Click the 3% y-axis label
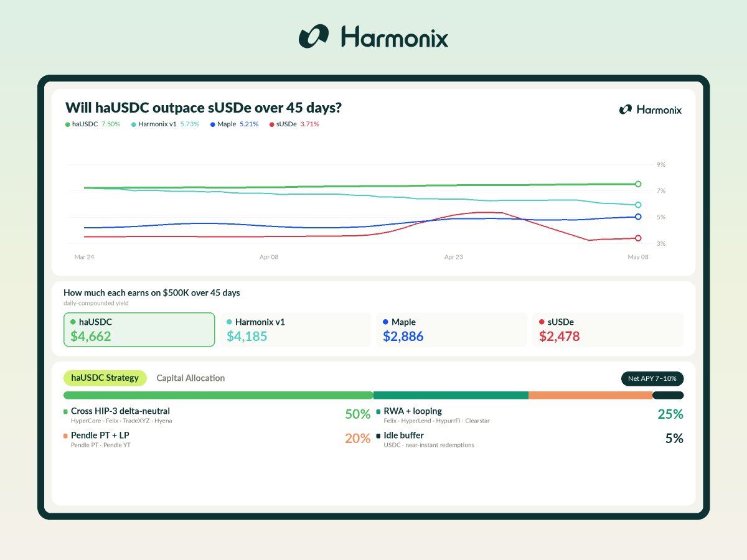747x560 pixels. [661, 243]
